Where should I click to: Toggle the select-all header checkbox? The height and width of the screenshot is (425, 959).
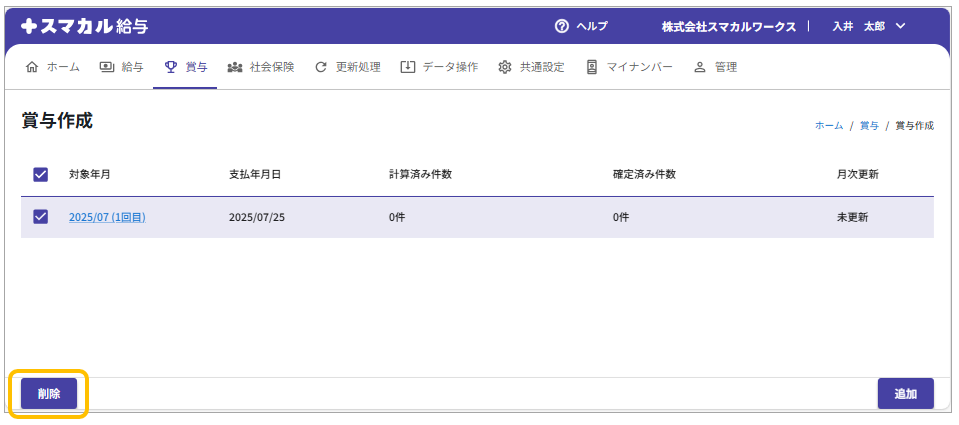[41, 174]
